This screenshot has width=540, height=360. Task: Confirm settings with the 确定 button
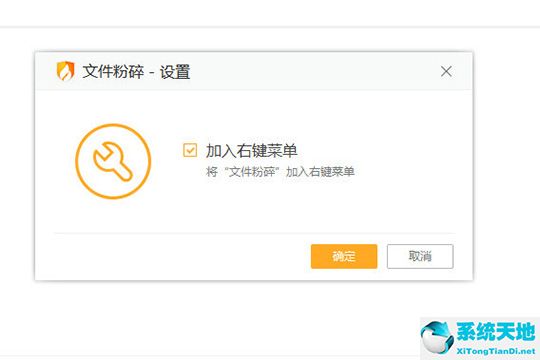344,256
